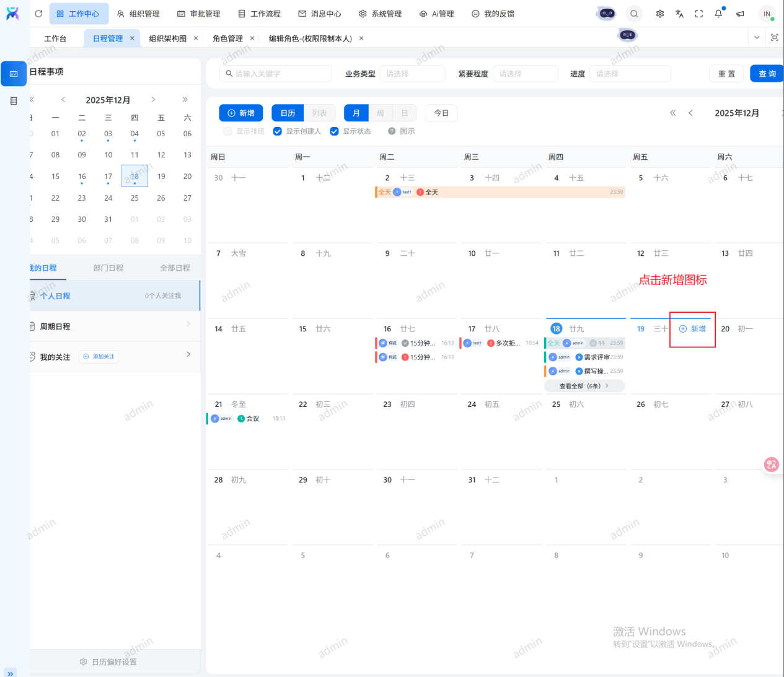Toggle fullscreen mode icon
784x677 pixels.
[699, 14]
